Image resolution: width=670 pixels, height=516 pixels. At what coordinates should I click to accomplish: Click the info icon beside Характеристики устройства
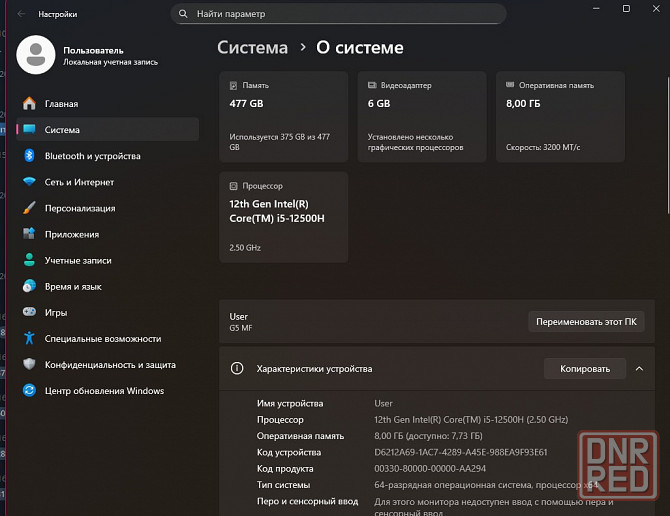(237, 368)
